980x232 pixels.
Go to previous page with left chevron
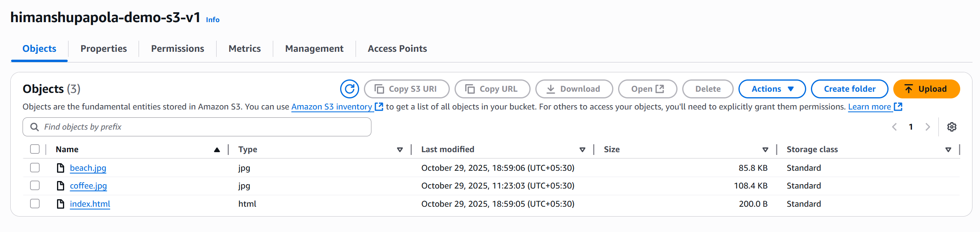(894, 127)
